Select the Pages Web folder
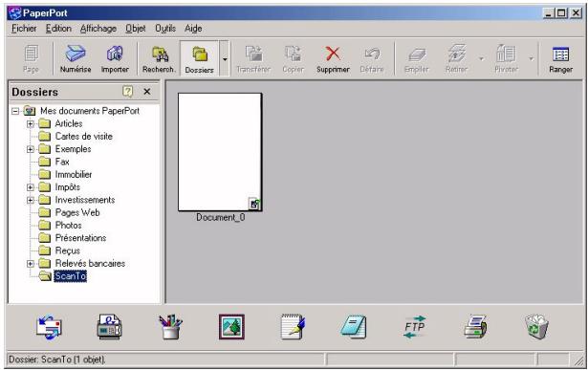The height and width of the screenshot is (370, 588). [x=77, y=212]
